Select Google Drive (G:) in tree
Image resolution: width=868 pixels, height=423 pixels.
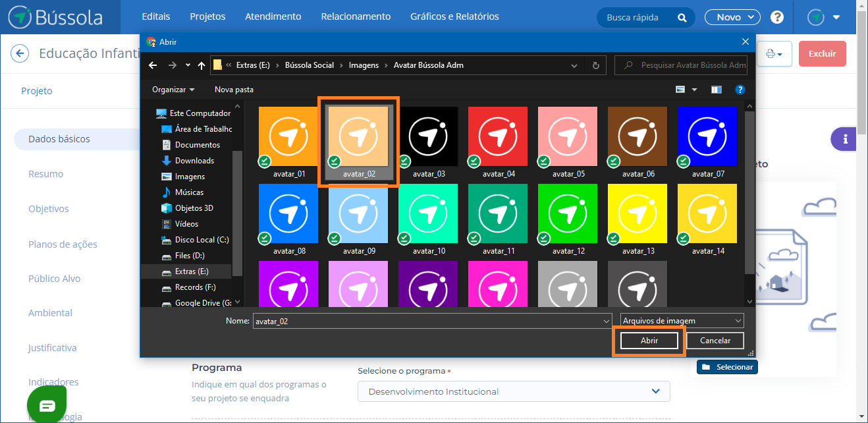tap(196, 303)
